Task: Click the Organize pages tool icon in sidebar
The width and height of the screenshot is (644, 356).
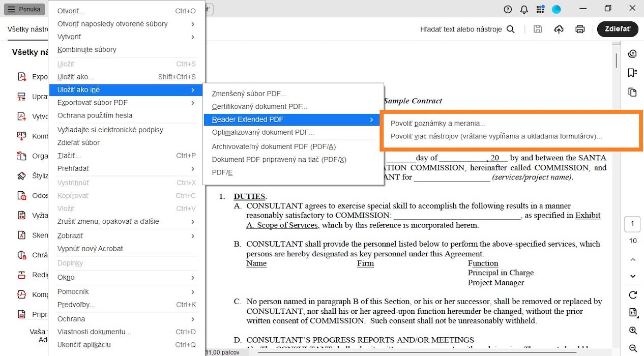Action: [x=22, y=156]
